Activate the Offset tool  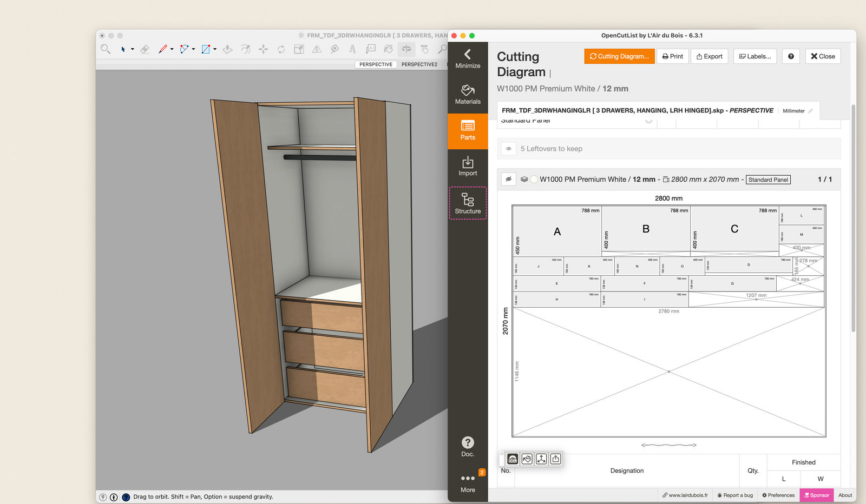246,49
